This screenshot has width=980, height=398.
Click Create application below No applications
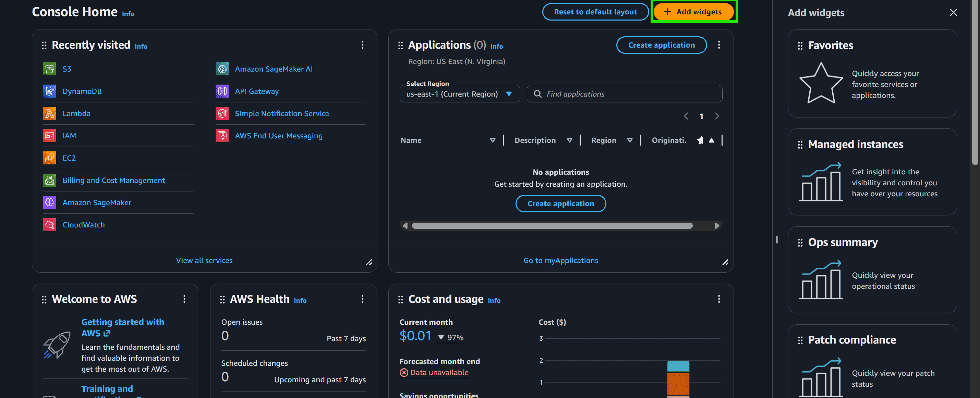pos(561,204)
